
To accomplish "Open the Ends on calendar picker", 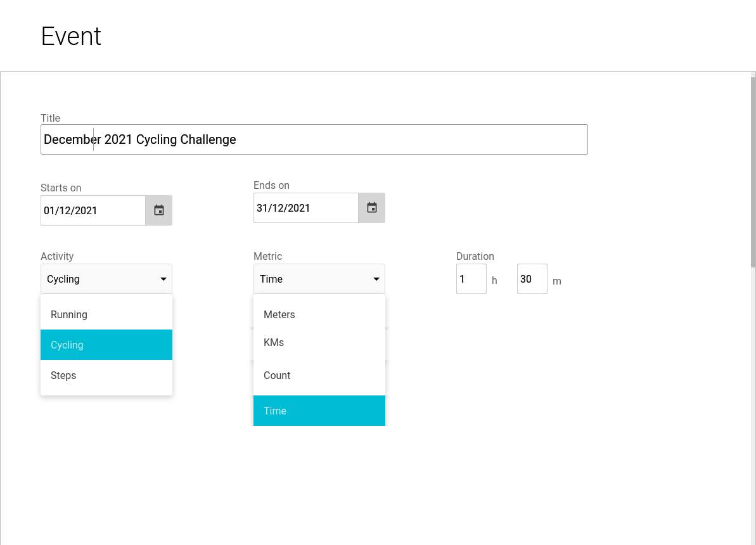I will pos(372,208).
